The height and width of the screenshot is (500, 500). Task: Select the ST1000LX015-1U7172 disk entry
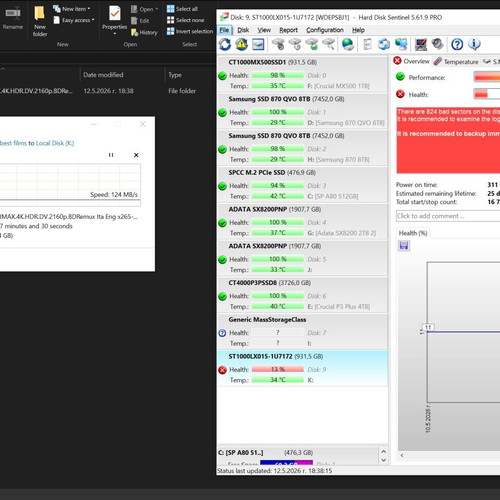(x=302, y=368)
